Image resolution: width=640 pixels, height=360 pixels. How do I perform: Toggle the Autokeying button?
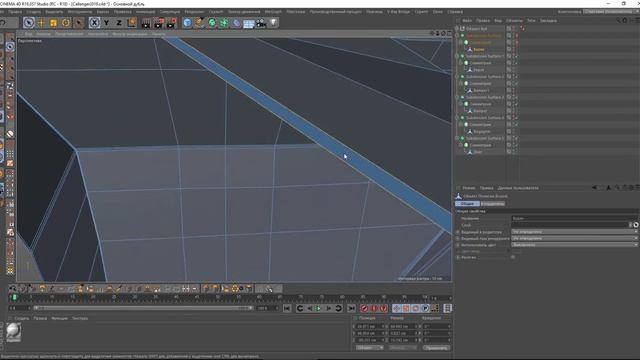tap(374, 309)
